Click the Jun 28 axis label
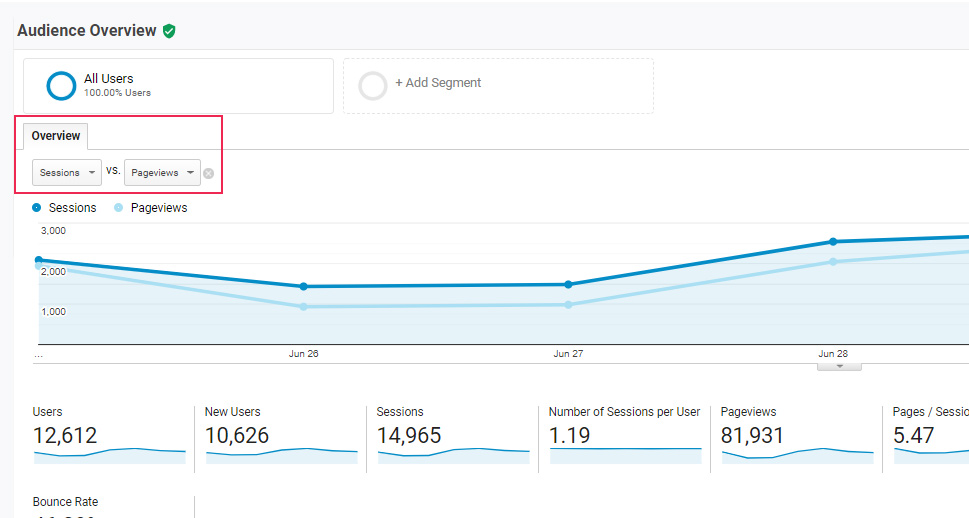 click(833, 354)
